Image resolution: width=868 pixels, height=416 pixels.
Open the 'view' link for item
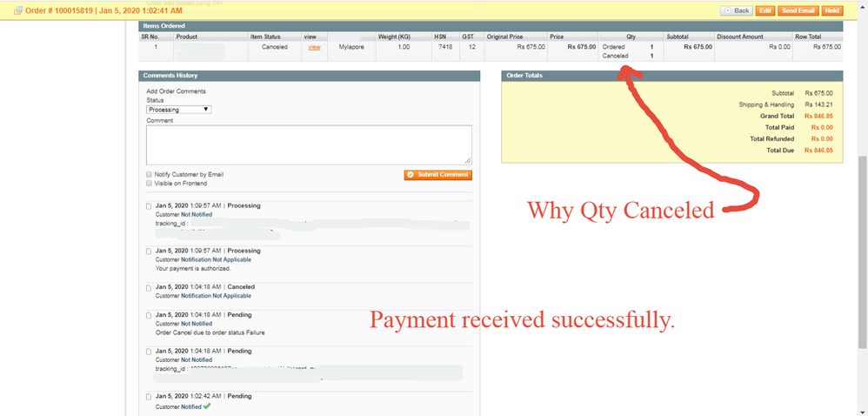pos(313,47)
